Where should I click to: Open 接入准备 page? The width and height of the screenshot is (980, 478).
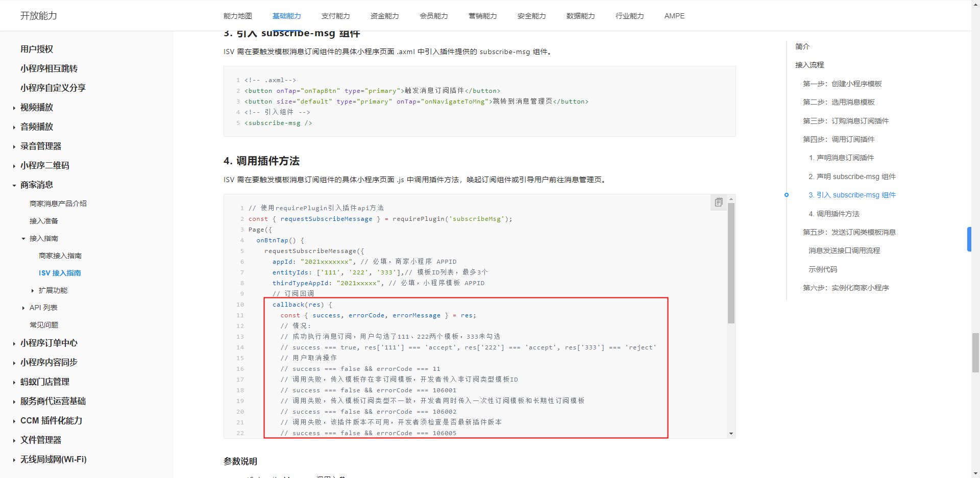coord(44,221)
